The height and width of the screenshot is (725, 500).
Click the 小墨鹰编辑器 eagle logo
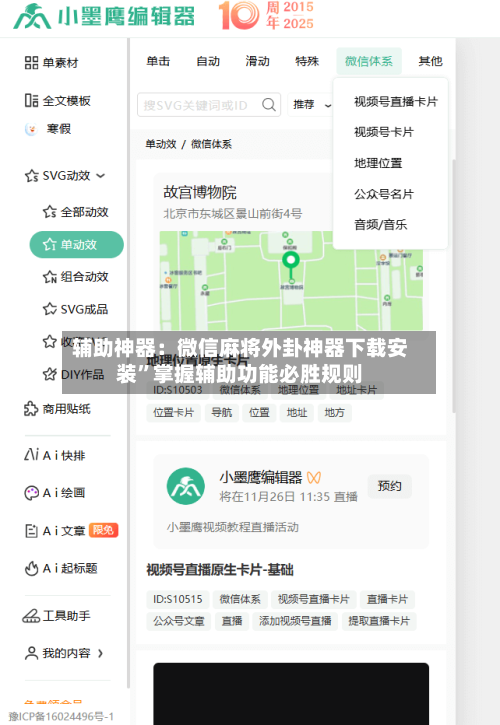(31, 16)
